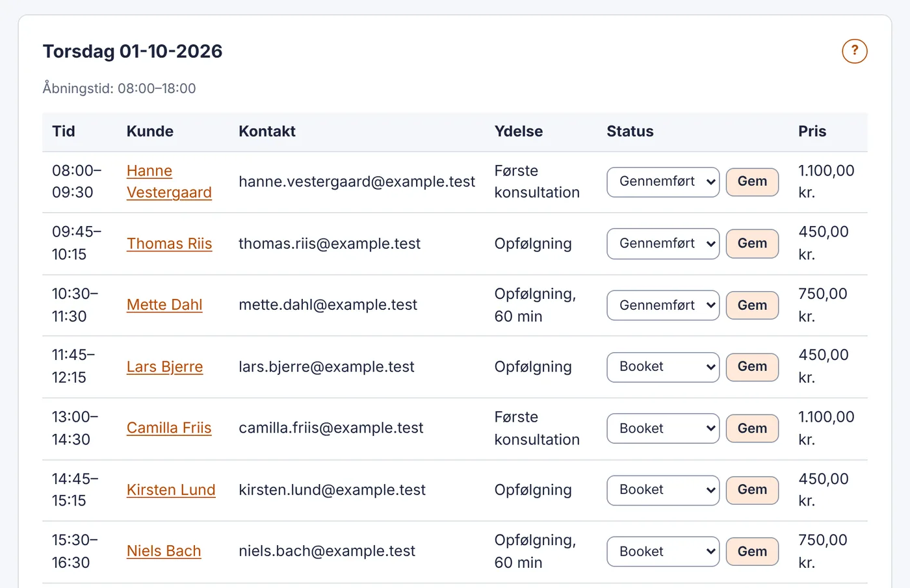
Task: Save Camilla Friis booking with Gem
Action: tap(752, 429)
